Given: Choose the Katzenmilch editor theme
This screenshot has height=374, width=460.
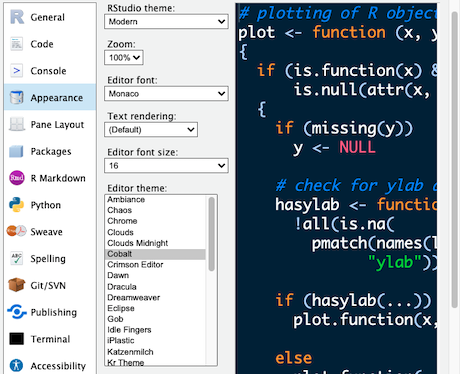Looking at the screenshot, I should [x=155, y=352].
